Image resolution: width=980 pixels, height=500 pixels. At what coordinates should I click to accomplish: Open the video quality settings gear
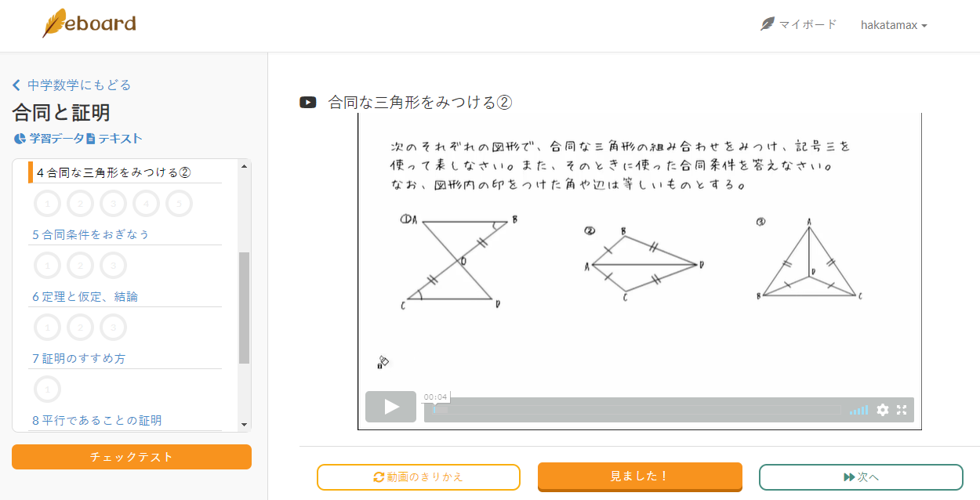click(x=882, y=409)
